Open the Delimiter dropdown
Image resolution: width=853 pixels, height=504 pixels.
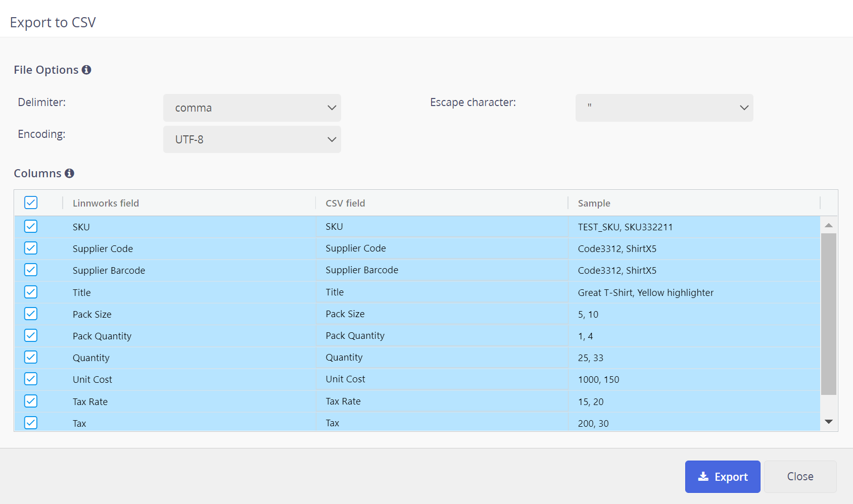(252, 108)
